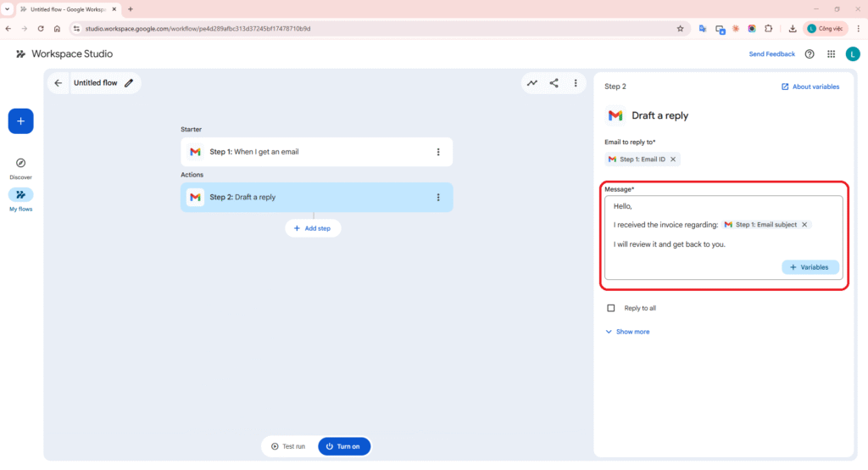Open the Variables picker in message box
This screenshot has width=868, height=470.
click(x=810, y=267)
